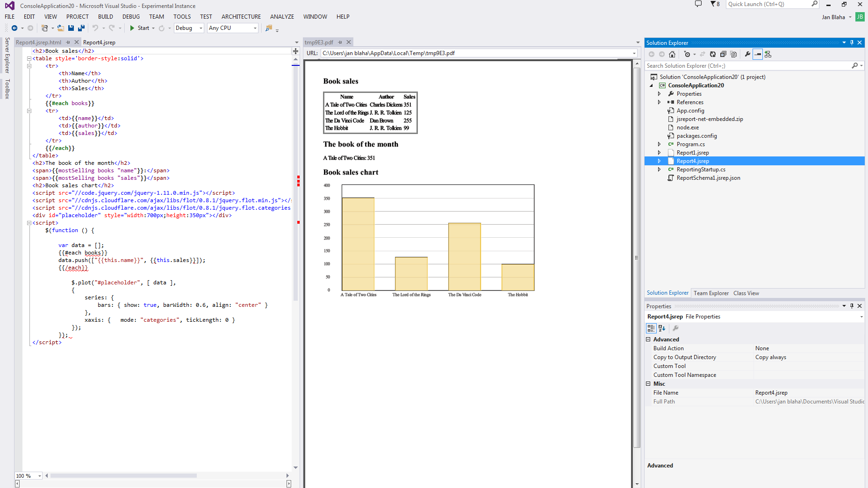Collapse the Misc property category
Viewport: 868px width, 488px height.
(x=648, y=384)
